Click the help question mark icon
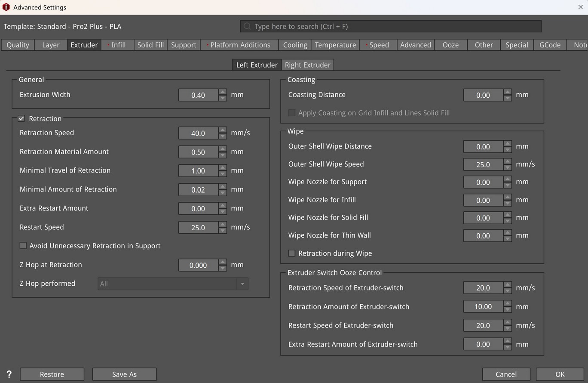 (x=9, y=374)
